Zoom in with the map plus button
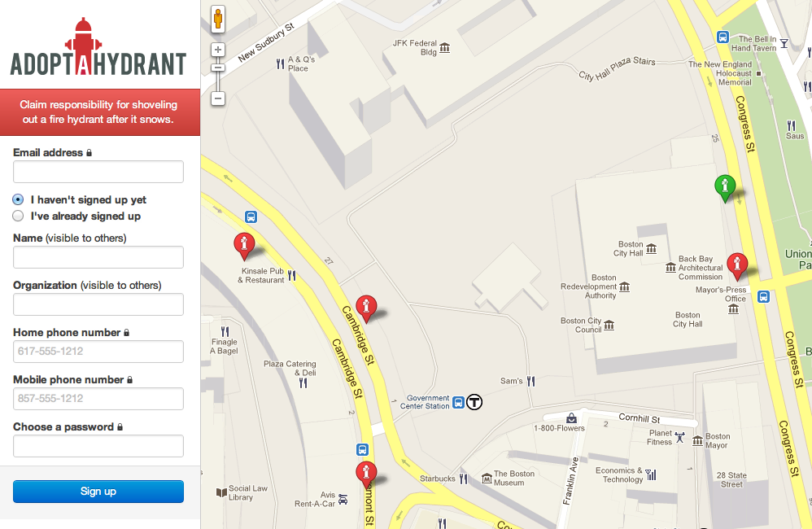The width and height of the screenshot is (812, 529). 218,50
